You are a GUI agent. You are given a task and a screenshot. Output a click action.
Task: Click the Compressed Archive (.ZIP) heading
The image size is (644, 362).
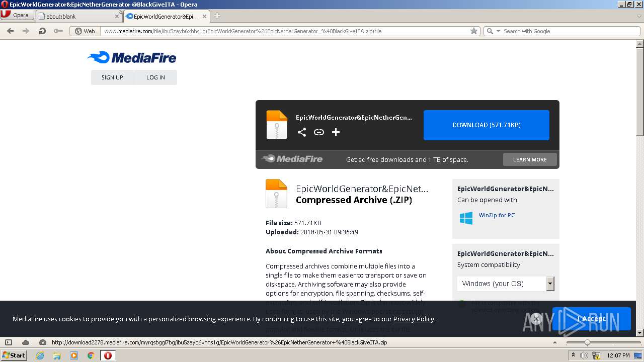(x=354, y=200)
